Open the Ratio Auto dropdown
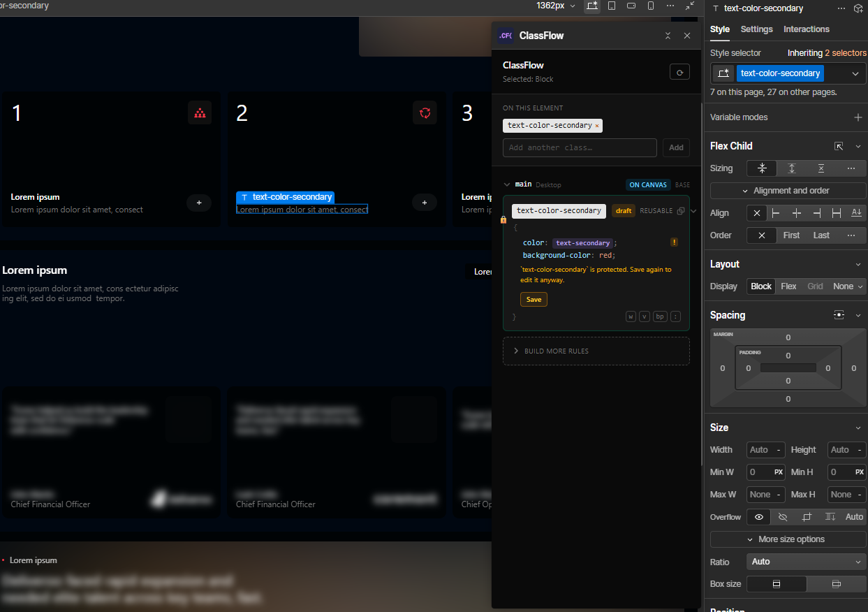Screen dimensions: 868x612 pos(807,562)
